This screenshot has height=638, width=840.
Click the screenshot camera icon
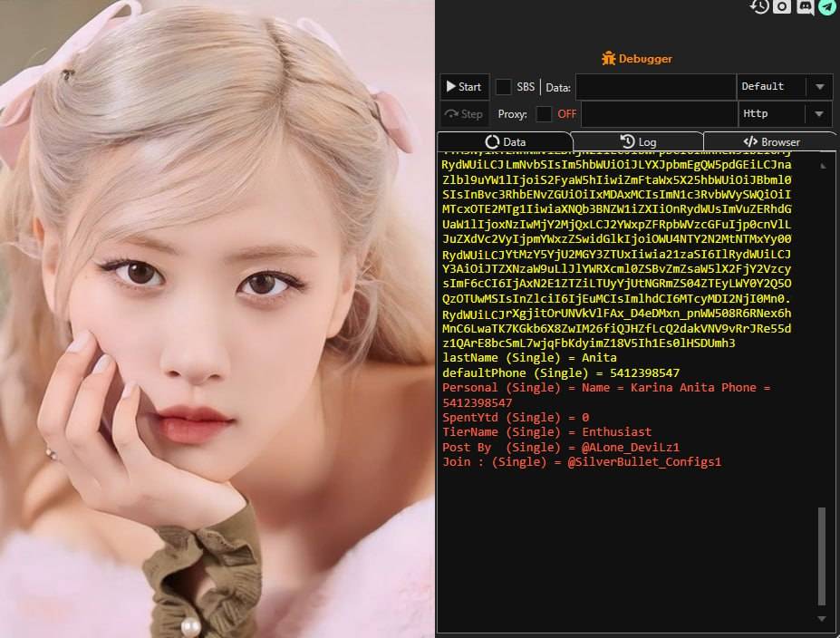(x=782, y=6)
